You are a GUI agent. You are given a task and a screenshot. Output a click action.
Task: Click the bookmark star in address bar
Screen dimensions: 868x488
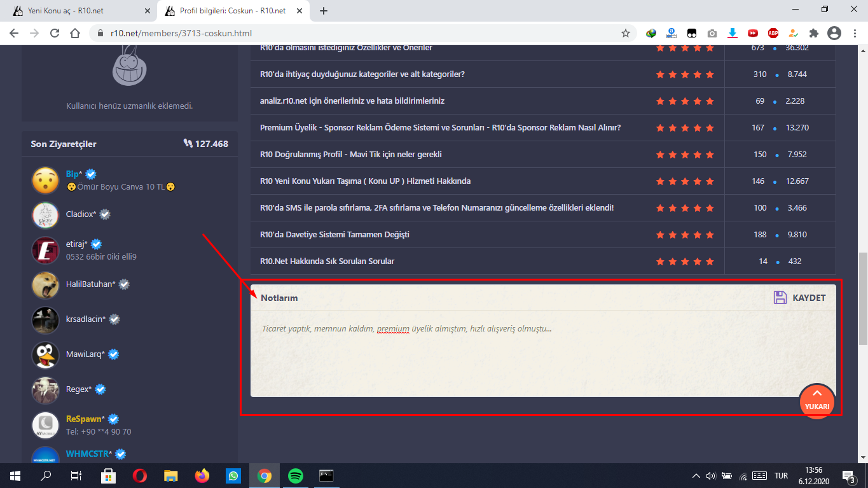coord(626,33)
